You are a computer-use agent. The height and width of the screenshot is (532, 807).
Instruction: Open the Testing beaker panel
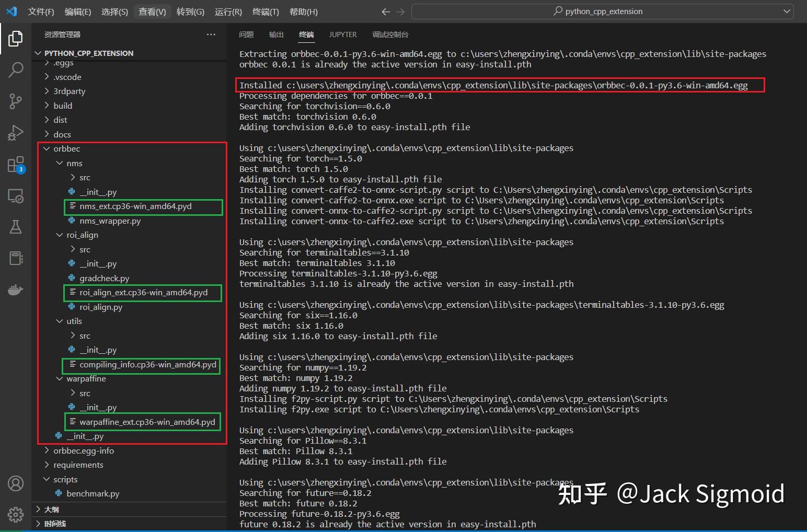point(15,226)
